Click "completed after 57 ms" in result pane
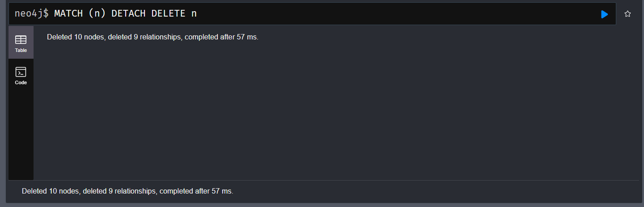This screenshot has width=644, height=207. tap(220, 37)
